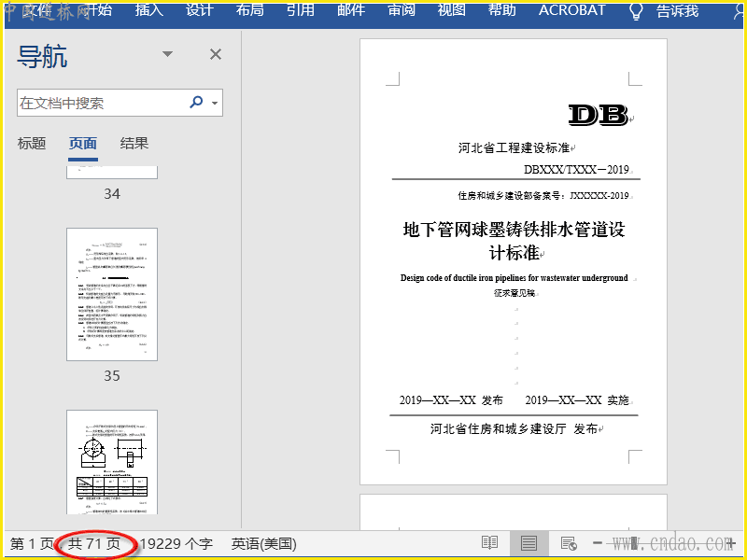Expand search options dropdown arrow
This screenshot has width=747, height=560.
[x=215, y=103]
